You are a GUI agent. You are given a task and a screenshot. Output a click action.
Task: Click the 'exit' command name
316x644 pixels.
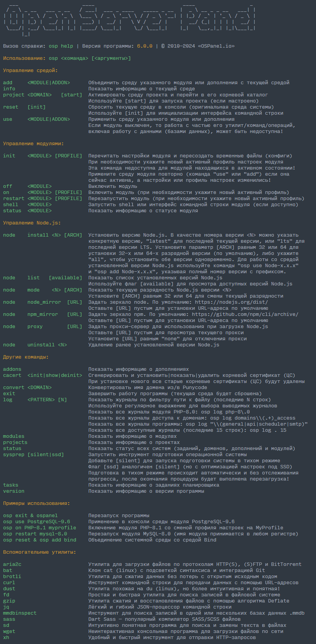pos(9,394)
